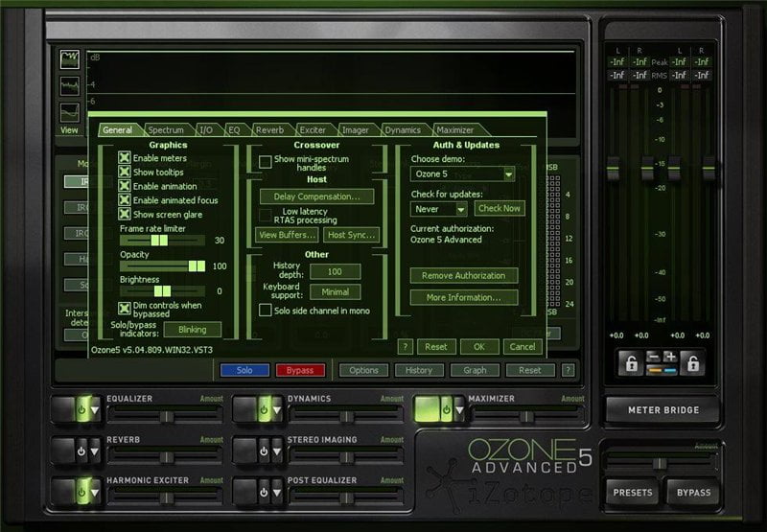767x532 pixels.
Task: Click the Host Sync button
Action: pos(351,235)
